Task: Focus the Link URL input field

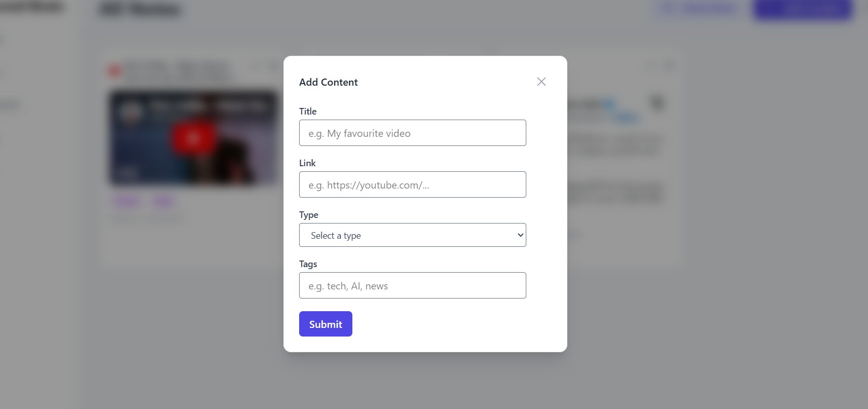Action: [x=412, y=184]
